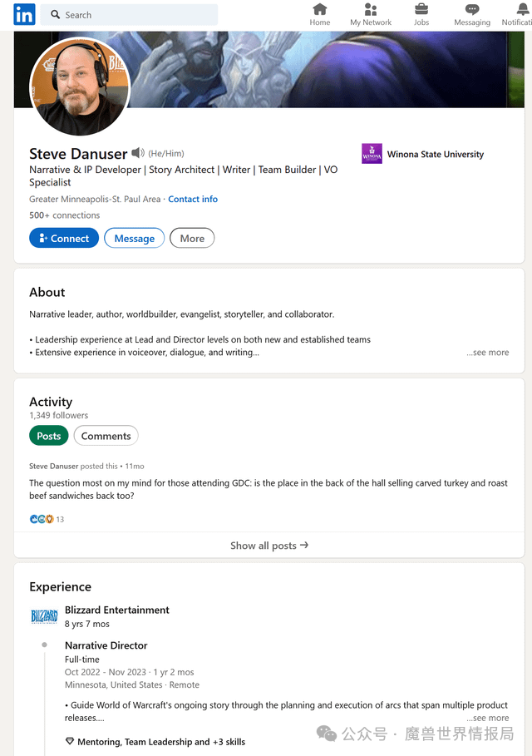Click Show all posts link
The image size is (532, 756).
268,546
